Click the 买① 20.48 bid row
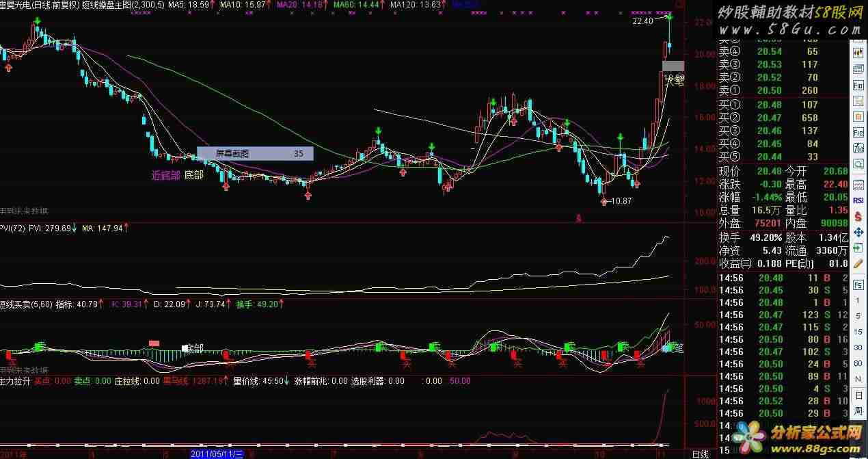This screenshot has width=868, height=459. 781,105
